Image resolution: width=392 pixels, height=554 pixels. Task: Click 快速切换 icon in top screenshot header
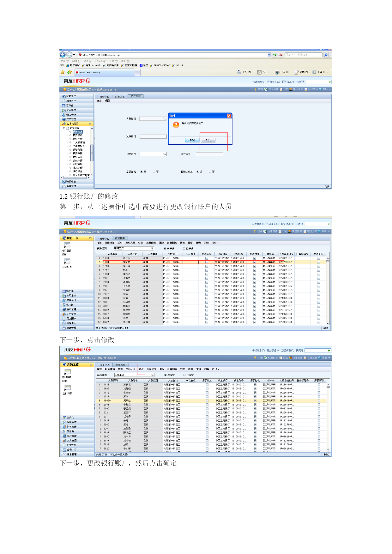click(x=266, y=89)
